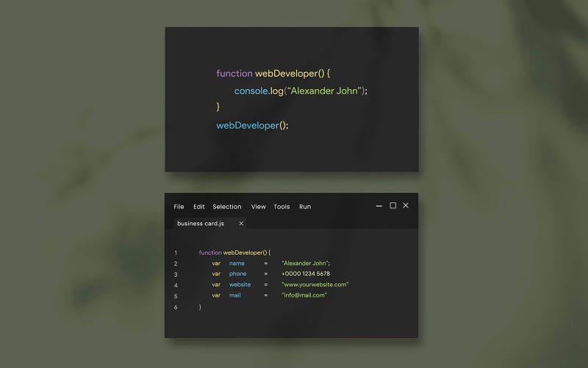588x368 pixels.
Task: Click the phone number +0000 1234 5678
Action: tap(306, 274)
